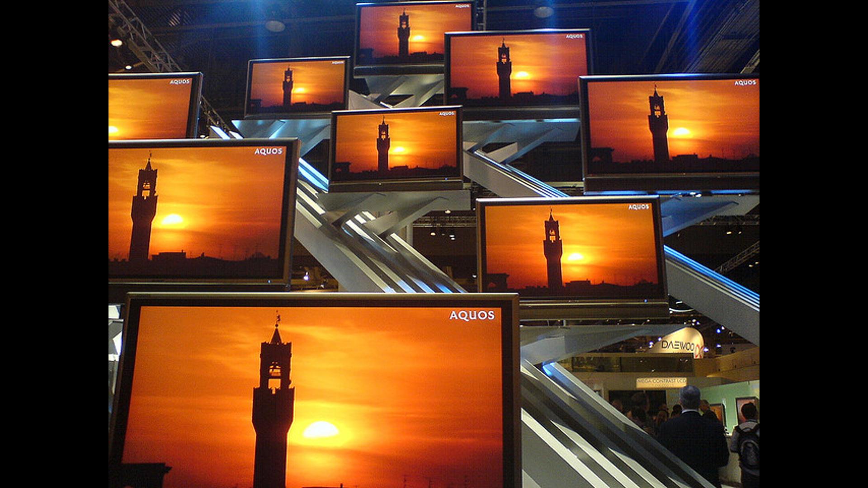Click the DAEWOO sign in the background
The height and width of the screenshot is (488, 868).
pos(678,346)
